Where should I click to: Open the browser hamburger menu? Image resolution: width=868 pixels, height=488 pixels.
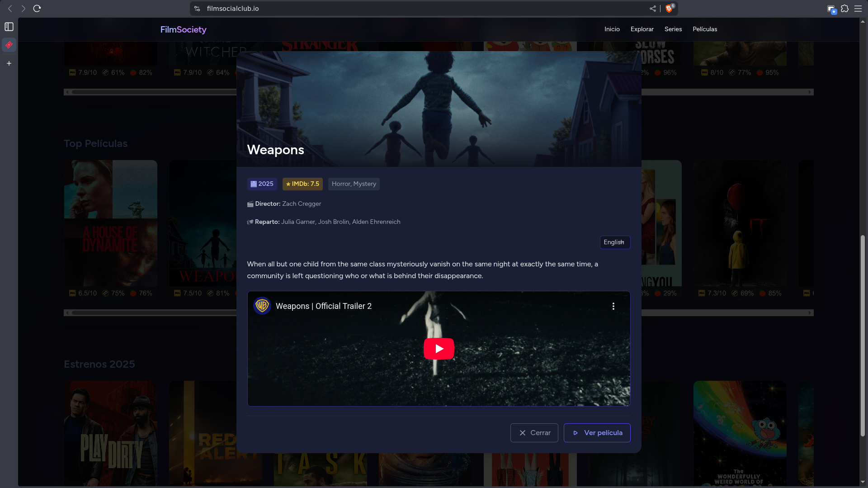click(858, 9)
